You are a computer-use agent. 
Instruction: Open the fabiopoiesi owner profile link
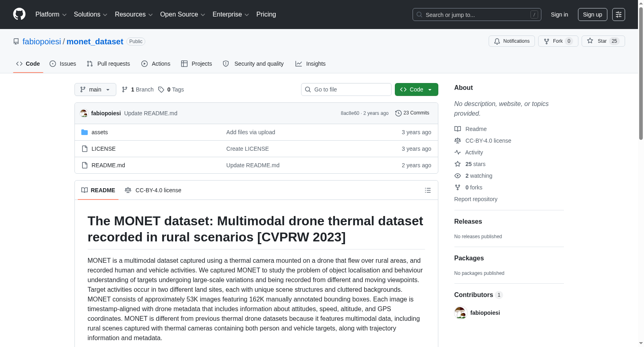tap(42, 42)
